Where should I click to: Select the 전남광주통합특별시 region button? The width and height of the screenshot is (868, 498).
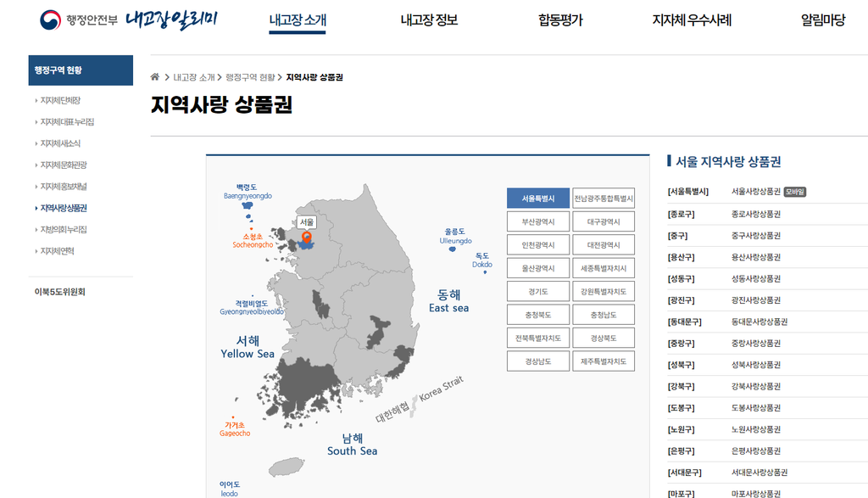(x=604, y=199)
